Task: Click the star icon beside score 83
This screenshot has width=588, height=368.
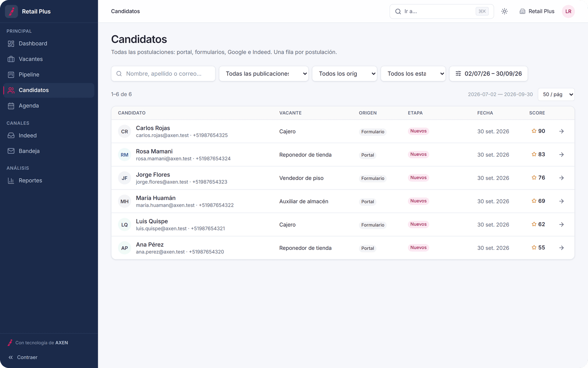Action: coord(534,154)
